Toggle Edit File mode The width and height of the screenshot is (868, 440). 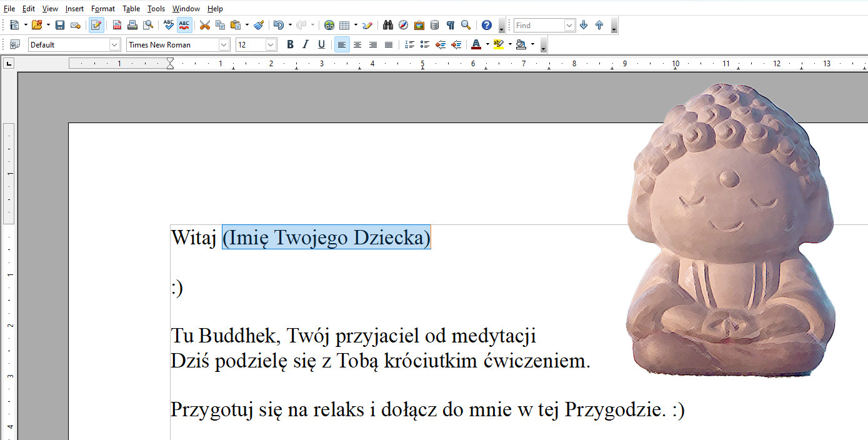96,25
